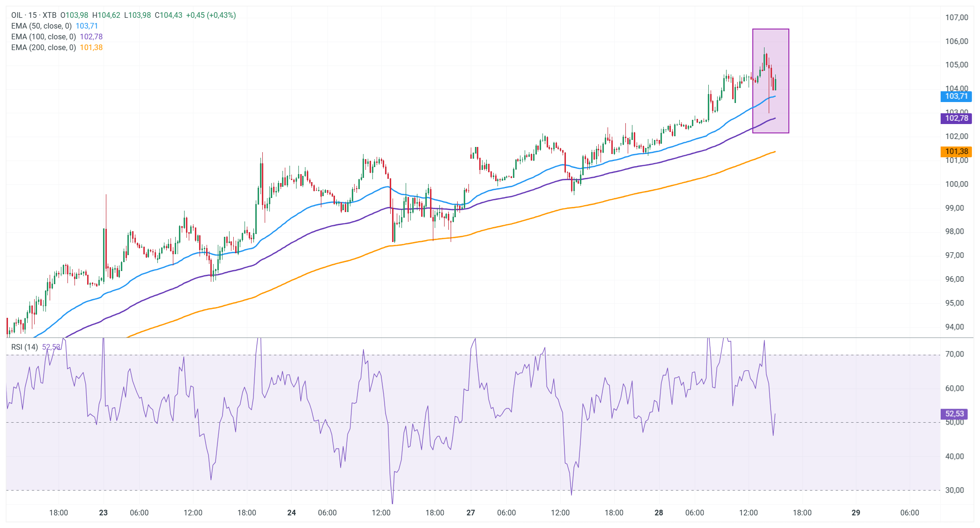980x528 pixels.
Task: Click the blue 103,71 price tag
Action: (x=956, y=96)
